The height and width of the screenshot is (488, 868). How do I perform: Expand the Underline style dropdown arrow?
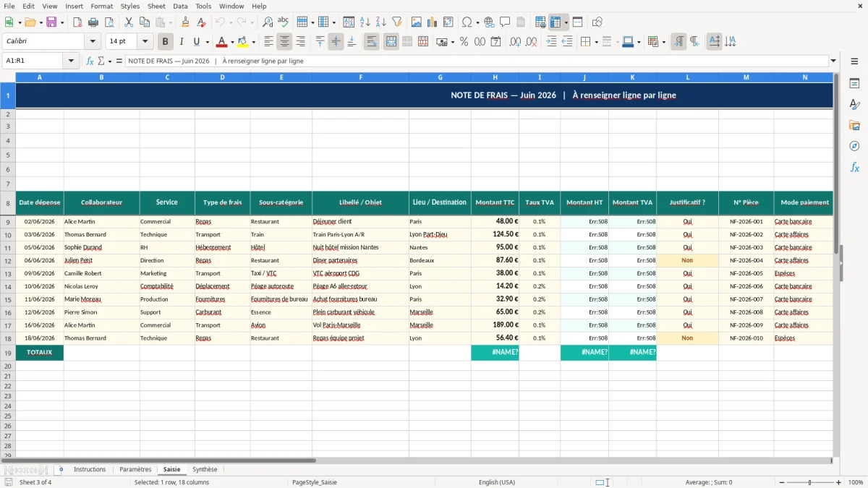click(207, 42)
